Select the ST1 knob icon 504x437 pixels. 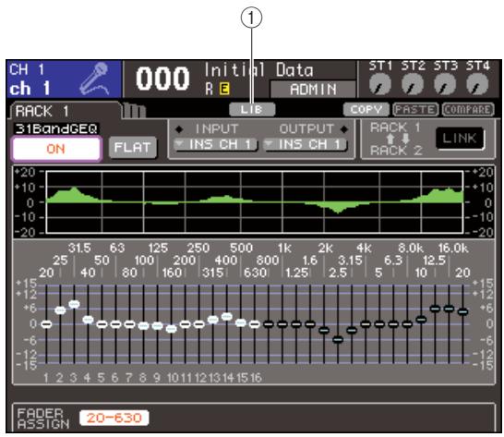tap(380, 84)
